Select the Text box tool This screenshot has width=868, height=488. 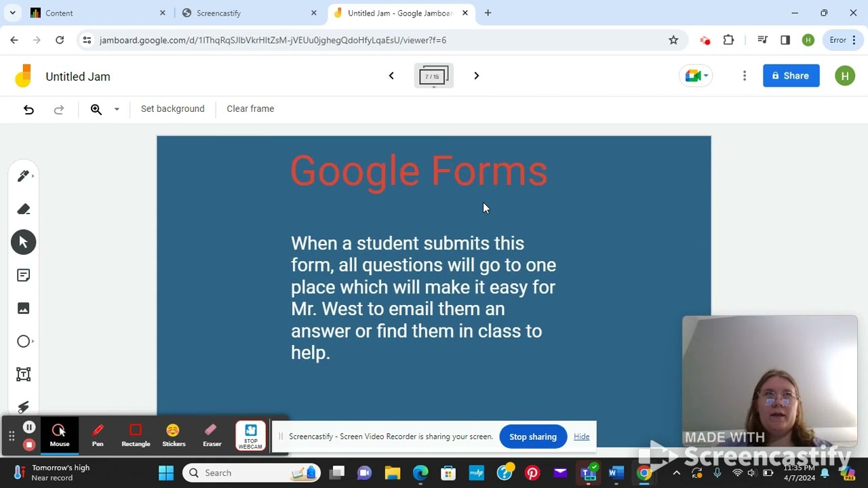[x=24, y=374]
